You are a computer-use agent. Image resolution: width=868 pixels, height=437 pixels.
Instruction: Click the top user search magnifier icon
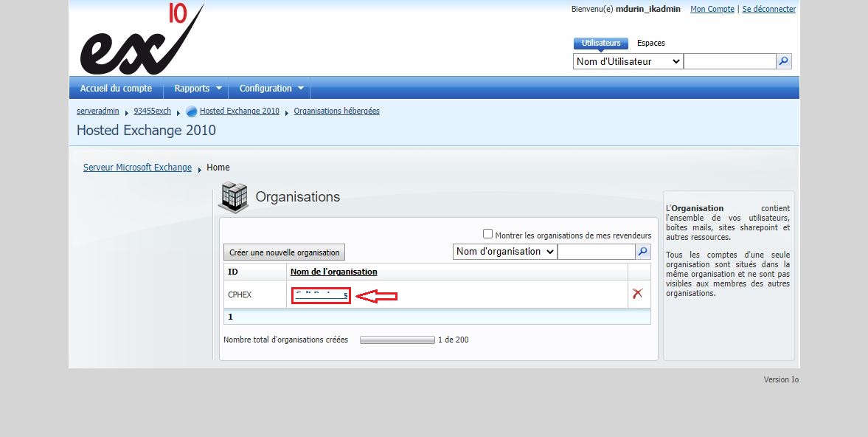pyautogui.click(x=784, y=61)
